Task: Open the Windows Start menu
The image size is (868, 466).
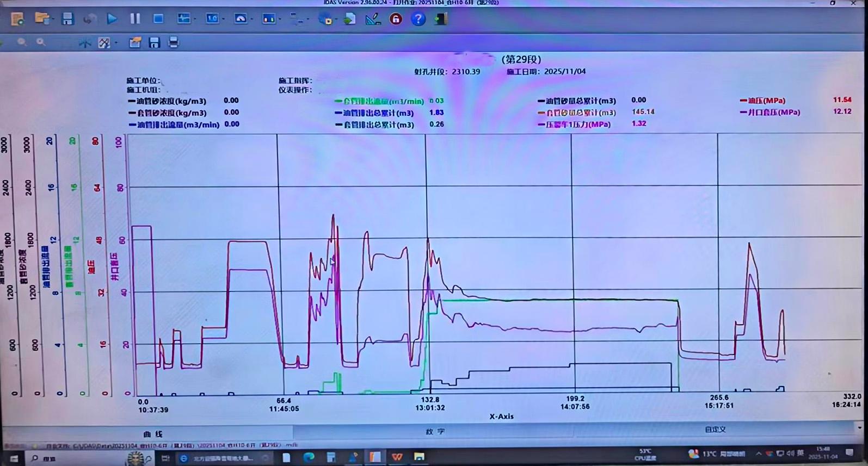Action: click(14, 458)
